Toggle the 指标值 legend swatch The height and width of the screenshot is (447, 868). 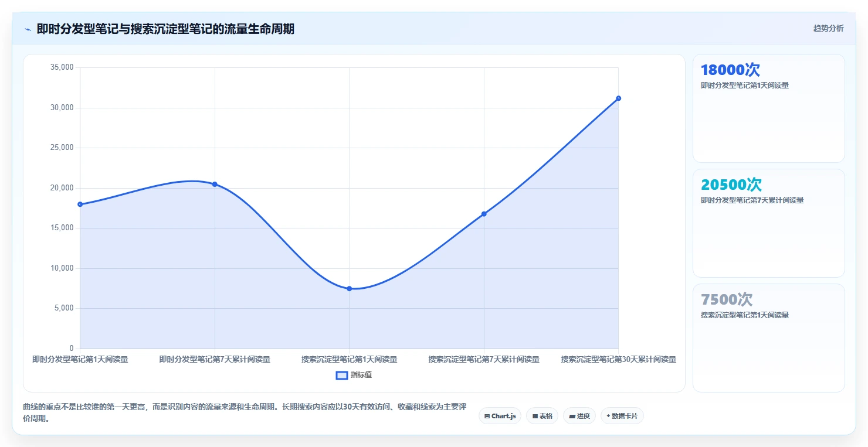(x=342, y=375)
